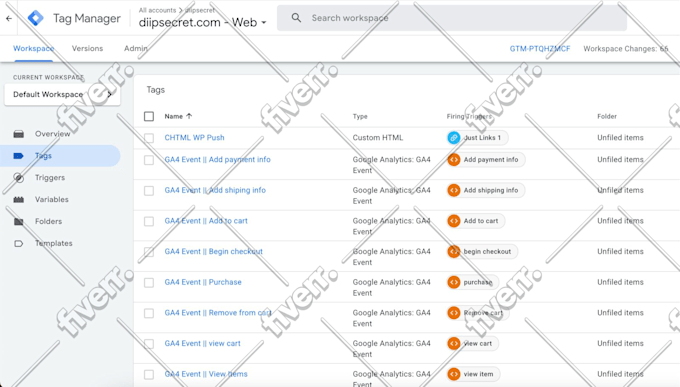The width and height of the screenshot is (680, 387).
Task: Toggle the select-all tags checkbox
Action: [149, 116]
